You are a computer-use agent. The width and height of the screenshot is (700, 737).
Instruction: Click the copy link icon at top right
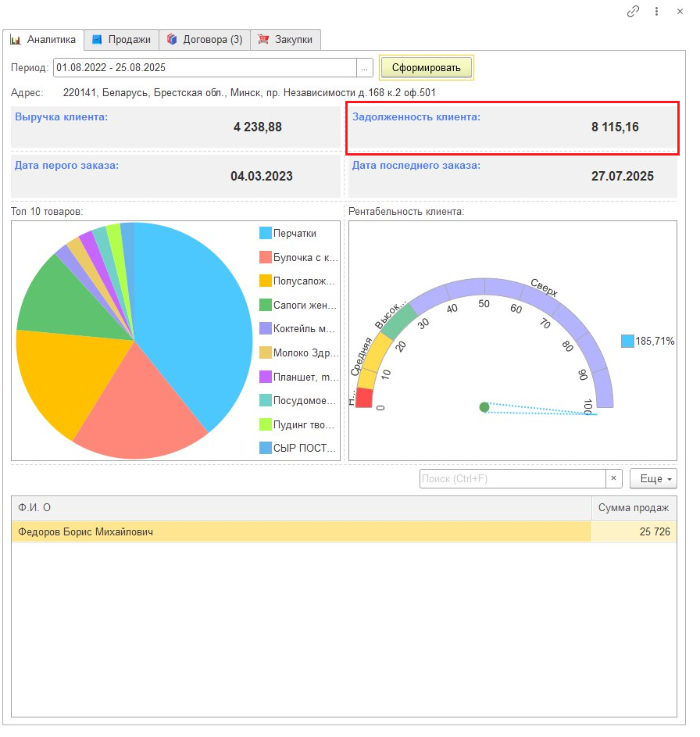pyautogui.click(x=634, y=12)
